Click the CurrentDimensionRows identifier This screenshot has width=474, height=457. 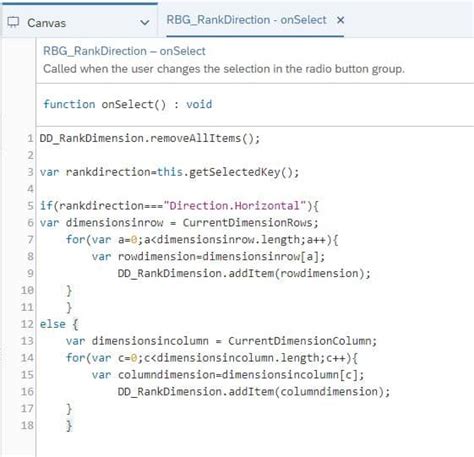(250, 223)
